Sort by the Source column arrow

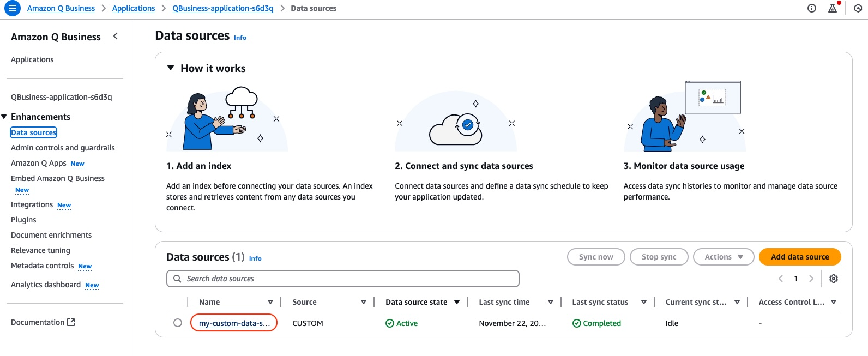[364, 302]
